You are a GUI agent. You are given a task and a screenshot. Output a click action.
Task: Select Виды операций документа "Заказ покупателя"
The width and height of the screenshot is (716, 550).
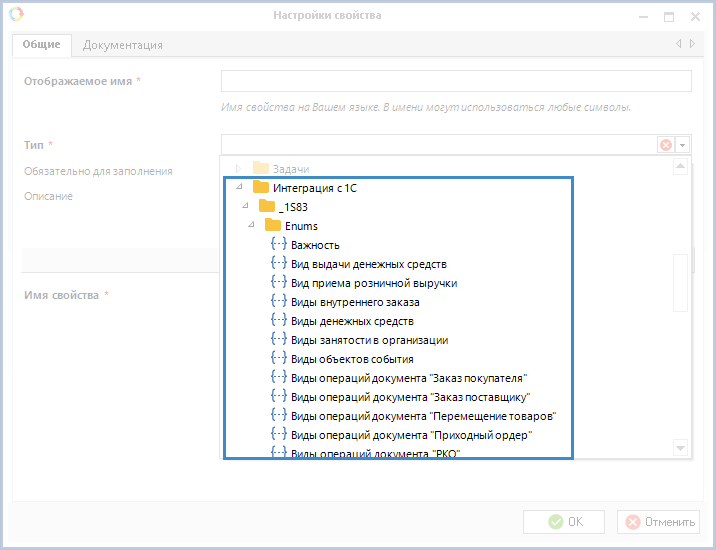coord(409,378)
